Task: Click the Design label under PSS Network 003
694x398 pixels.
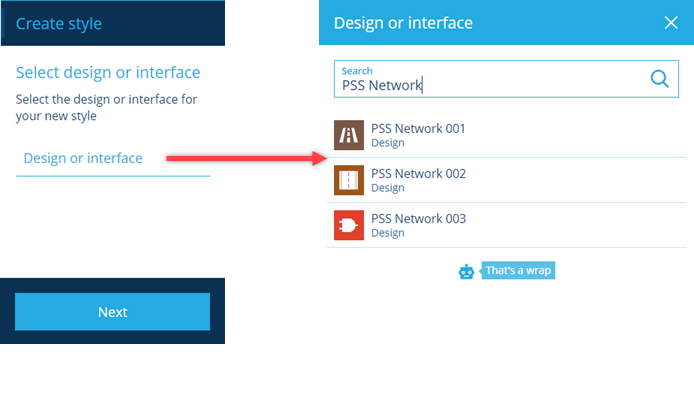Action: pyautogui.click(x=388, y=233)
